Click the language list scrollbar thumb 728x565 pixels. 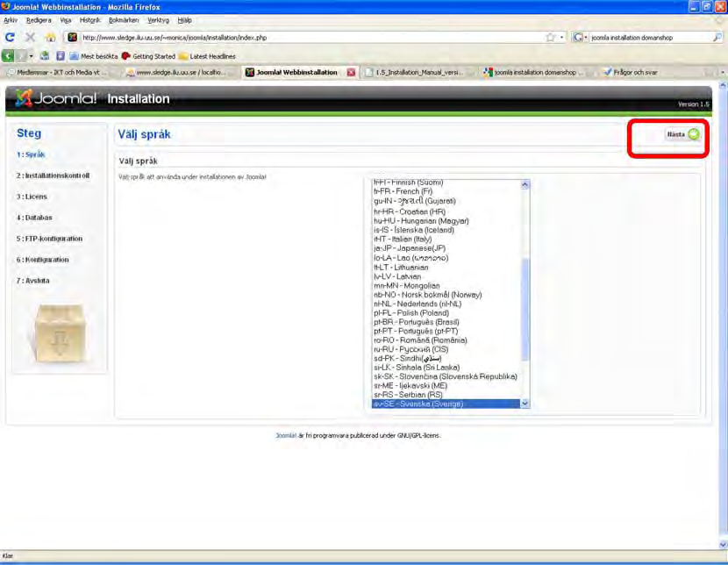coord(525,309)
